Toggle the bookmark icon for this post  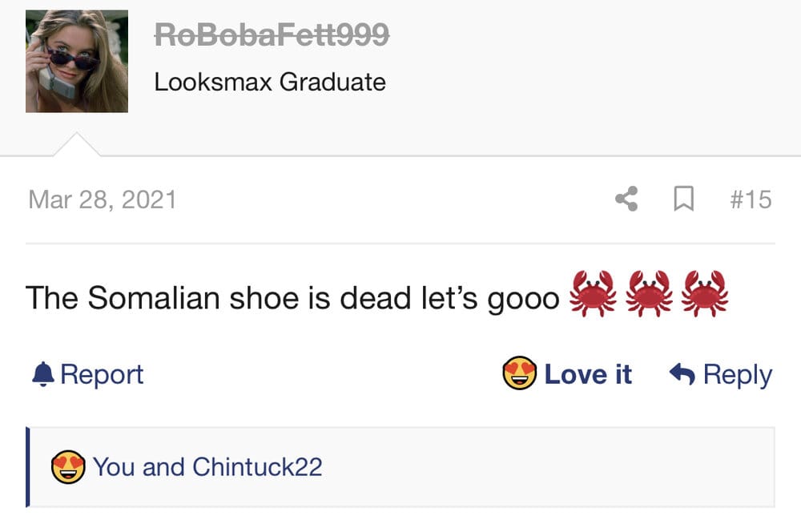683,199
